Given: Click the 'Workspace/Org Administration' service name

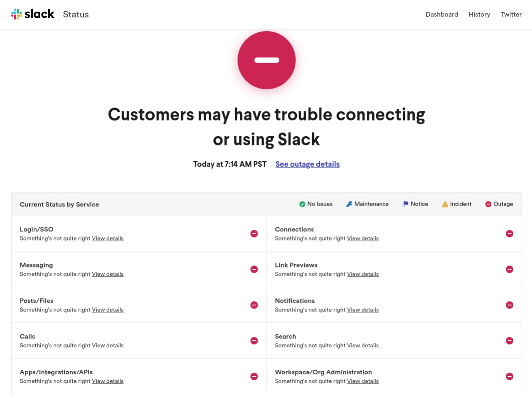Looking at the screenshot, I should pos(323,372).
